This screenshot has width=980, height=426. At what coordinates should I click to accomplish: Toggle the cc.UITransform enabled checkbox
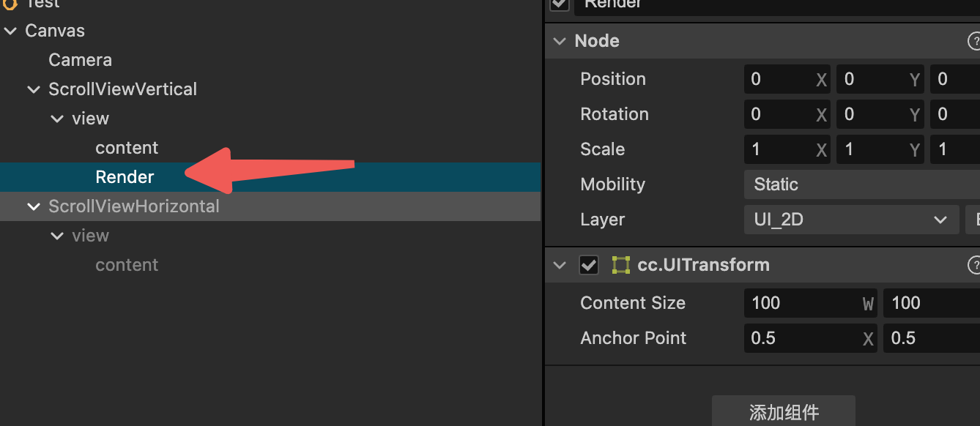point(589,265)
